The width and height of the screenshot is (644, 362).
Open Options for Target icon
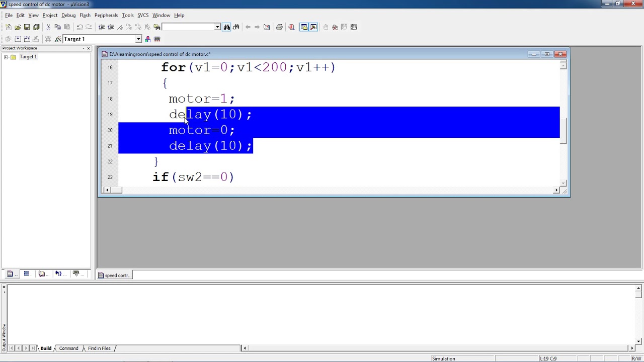58,39
